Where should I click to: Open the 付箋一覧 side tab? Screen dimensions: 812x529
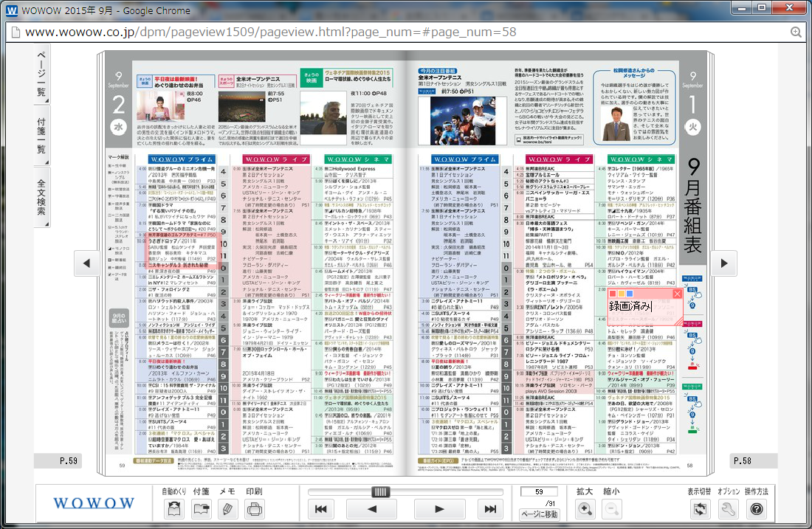pos(42,136)
